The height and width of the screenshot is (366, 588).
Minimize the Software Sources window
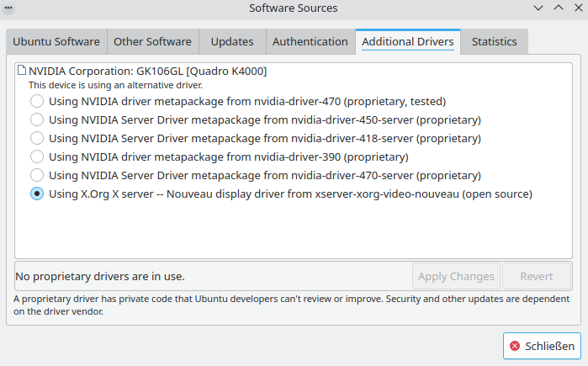click(x=538, y=8)
